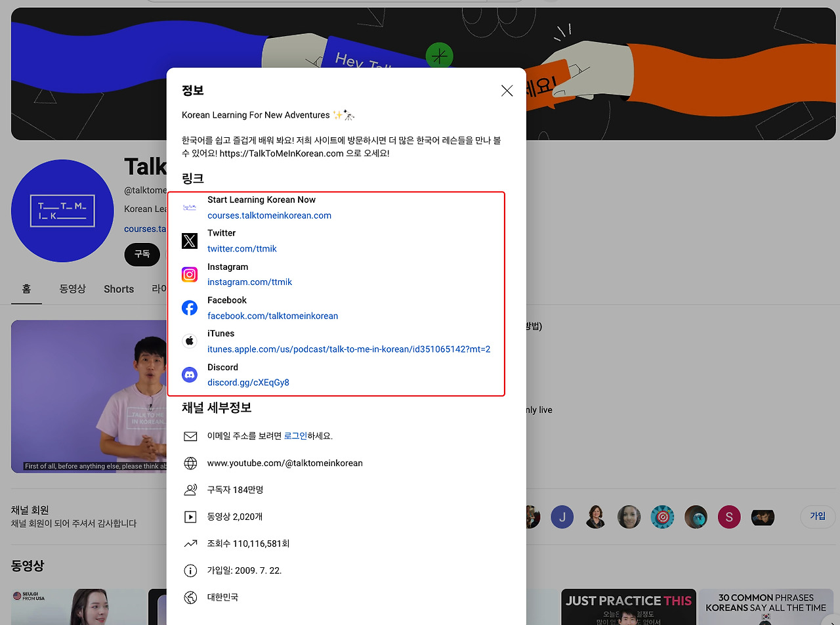Screen dimensions: 840x625
Task: Select the Apple iTunes podcast icon
Action: (x=190, y=341)
